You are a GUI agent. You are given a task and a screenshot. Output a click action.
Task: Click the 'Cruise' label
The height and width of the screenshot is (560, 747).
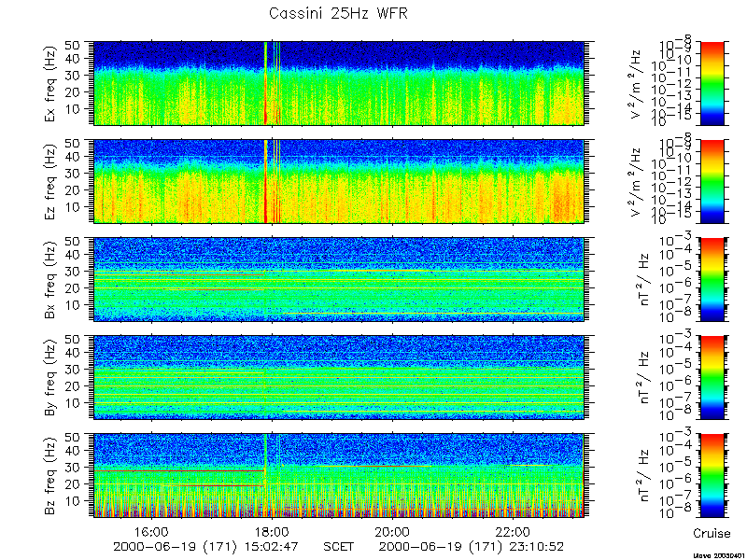(712, 533)
